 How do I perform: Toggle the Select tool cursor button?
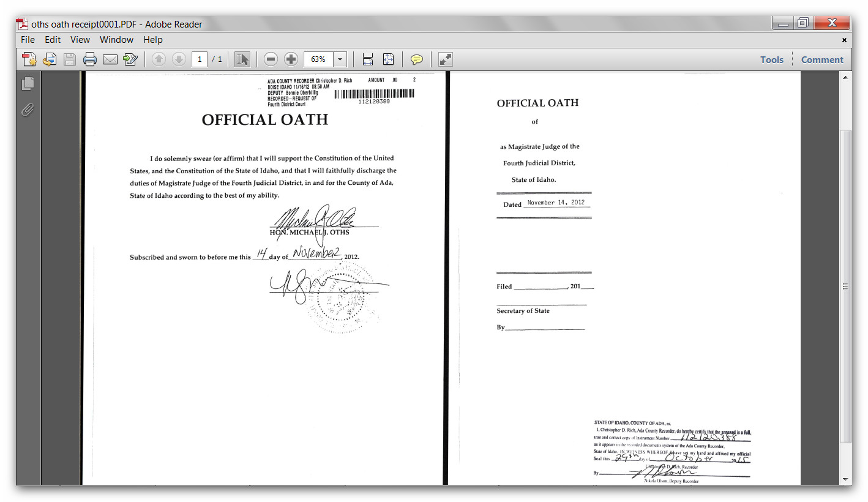tap(242, 59)
